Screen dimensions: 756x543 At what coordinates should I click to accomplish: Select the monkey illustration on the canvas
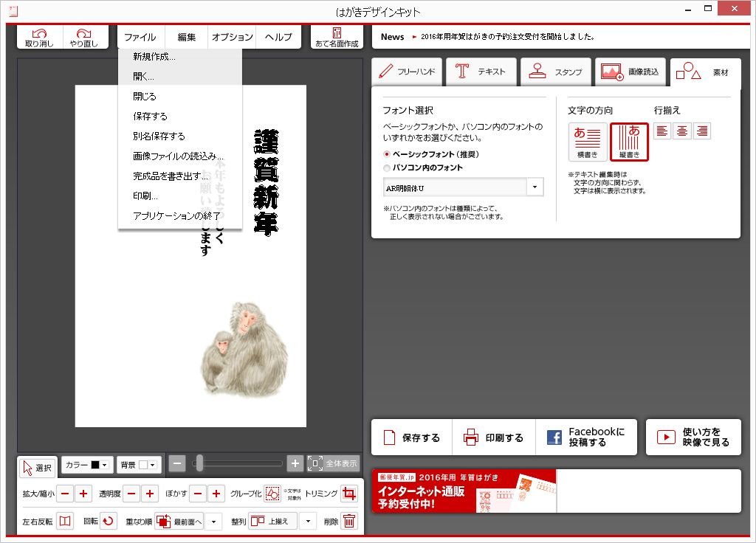click(x=244, y=350)
